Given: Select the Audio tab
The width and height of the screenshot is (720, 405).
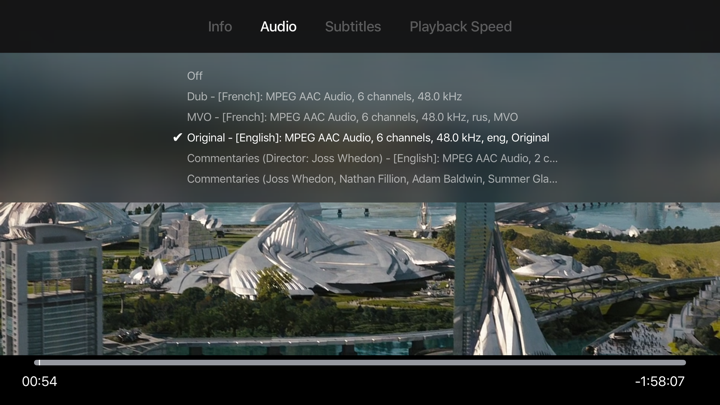Looking at the screenshot, I should coord(278,27).
